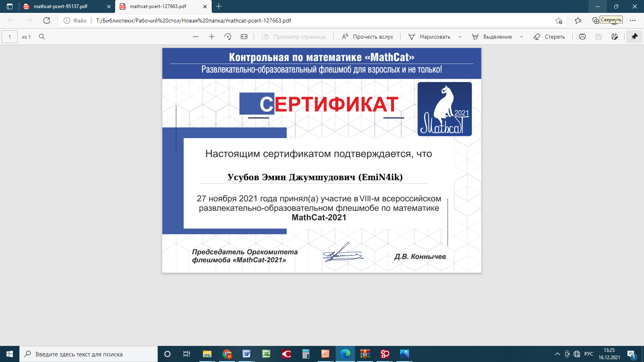Add this page to favorites
Screen dimensions: 644x362
559,21
